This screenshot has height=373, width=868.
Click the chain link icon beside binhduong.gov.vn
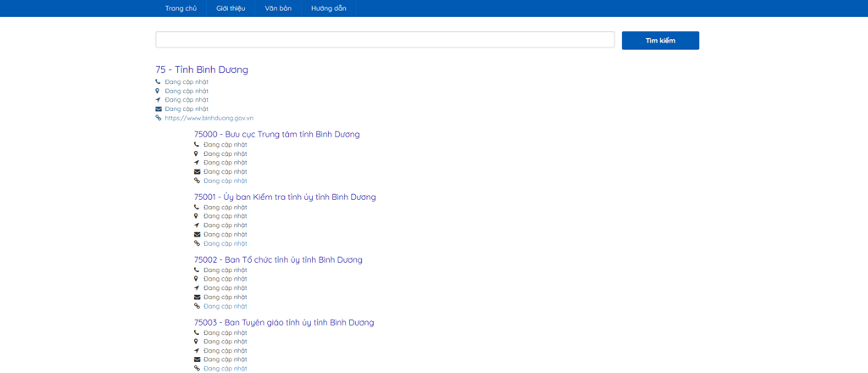click(x=158, y=118)
